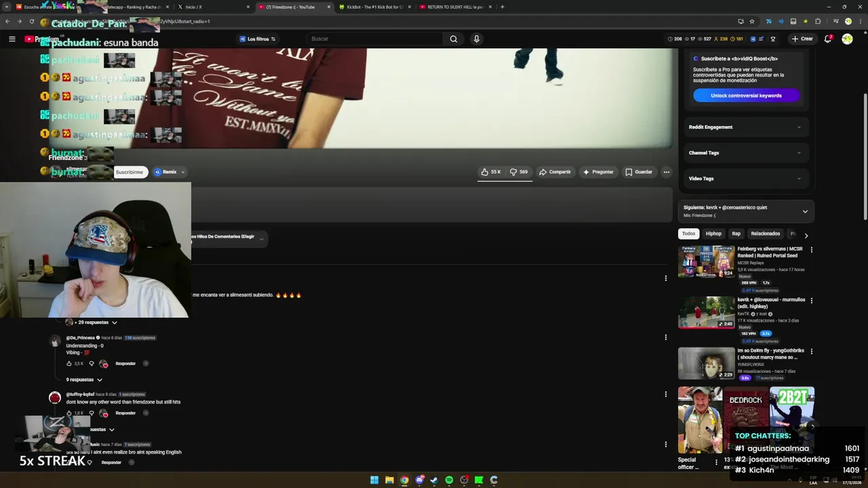Open Steam from the taskbar
Image resolution: width=868 pixels, height=488 pixels.
434,480
